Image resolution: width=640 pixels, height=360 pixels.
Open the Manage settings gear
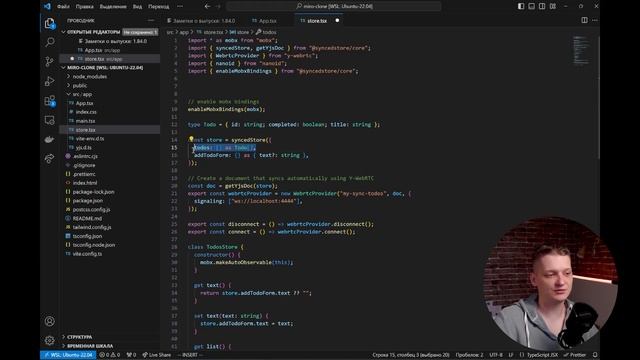click(x=49, y=340)
